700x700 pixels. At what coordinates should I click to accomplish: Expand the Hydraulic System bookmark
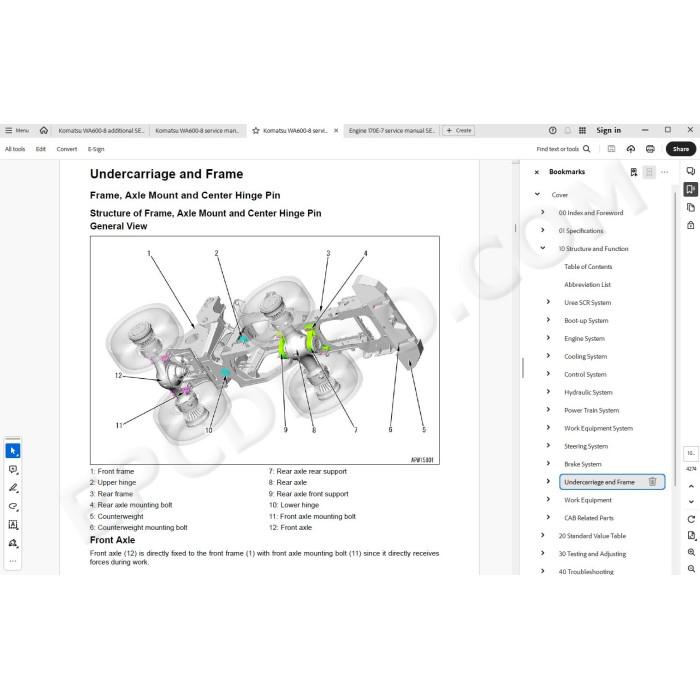[548, 392]
